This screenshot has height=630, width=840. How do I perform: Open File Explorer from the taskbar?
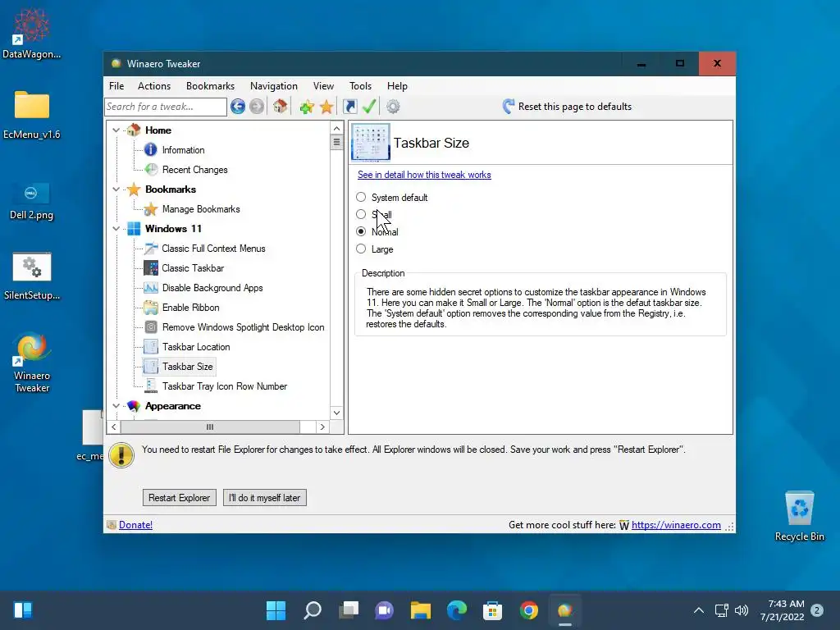tap(421, 610)
